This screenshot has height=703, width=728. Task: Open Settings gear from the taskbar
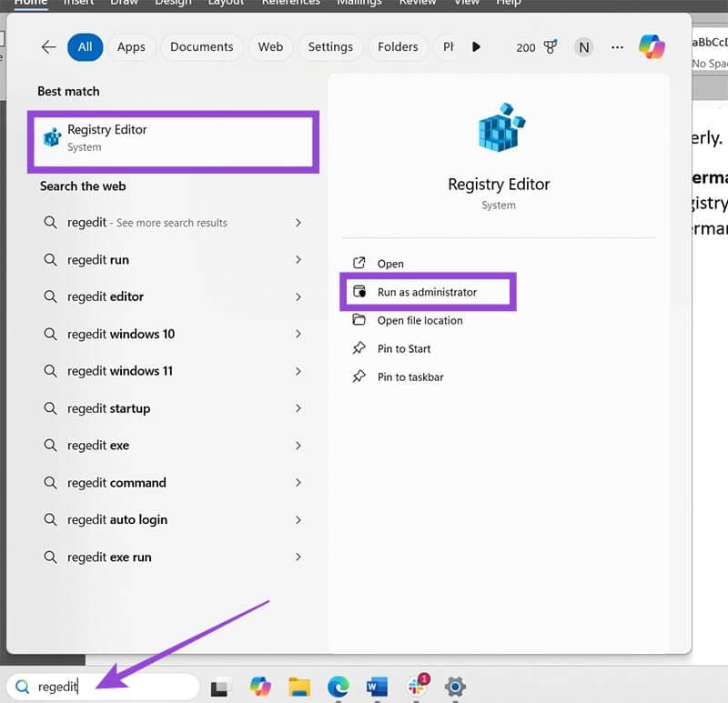(455, 687)
